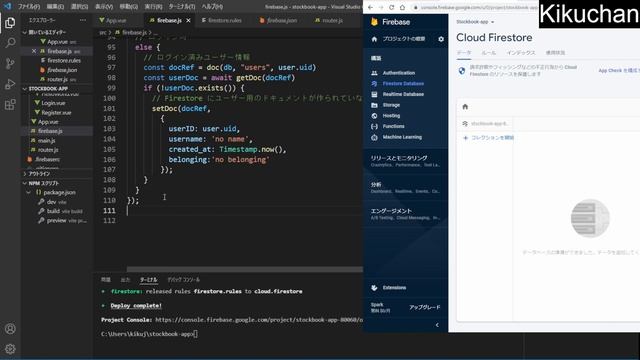Open the Accounts icon in activity bar

(x=10, y=329)
